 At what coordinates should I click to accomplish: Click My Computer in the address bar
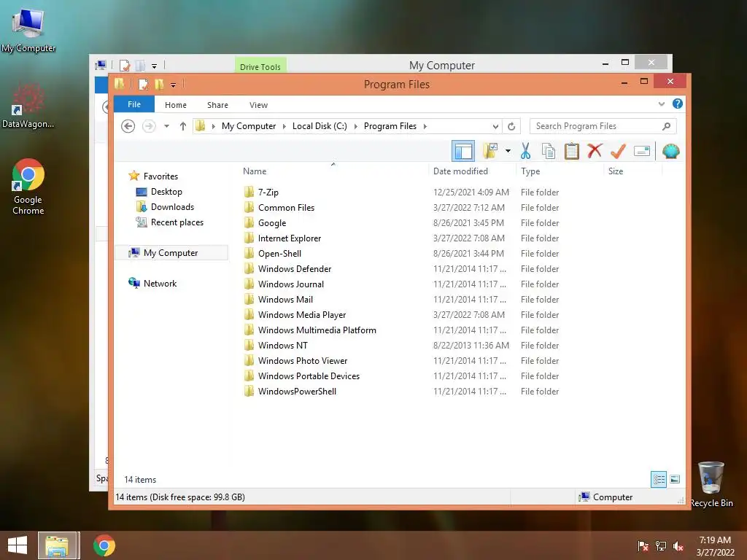coord(249,126)
